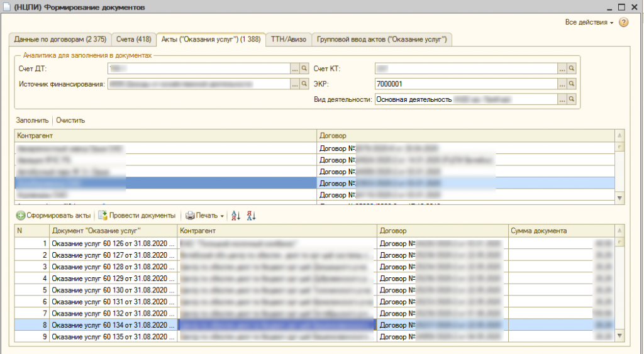Click Провести документы button
Screen dimensions: 644x354
point(136,216)
